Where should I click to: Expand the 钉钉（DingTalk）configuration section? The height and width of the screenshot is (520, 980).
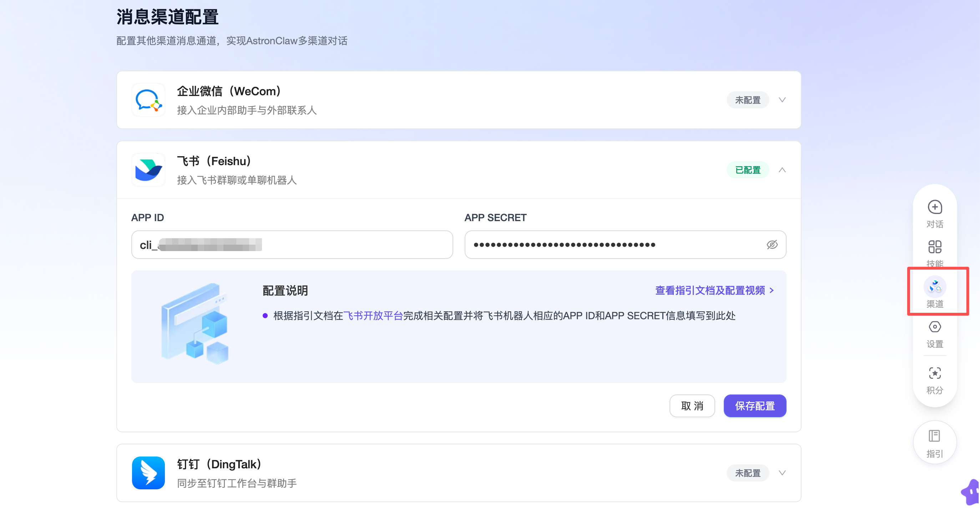(x=783, y=473)
